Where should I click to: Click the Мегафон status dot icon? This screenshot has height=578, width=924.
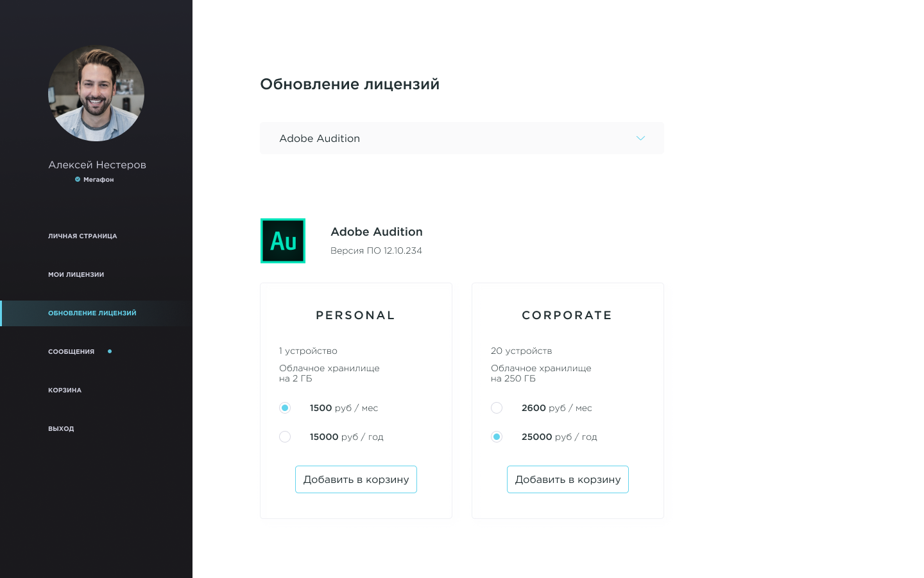[x=78, y=180]
